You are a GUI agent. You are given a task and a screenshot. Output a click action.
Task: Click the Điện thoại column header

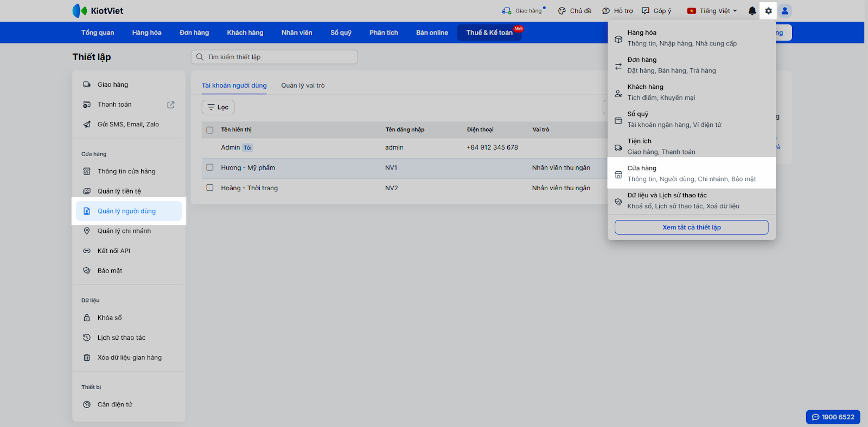[480, 130]
